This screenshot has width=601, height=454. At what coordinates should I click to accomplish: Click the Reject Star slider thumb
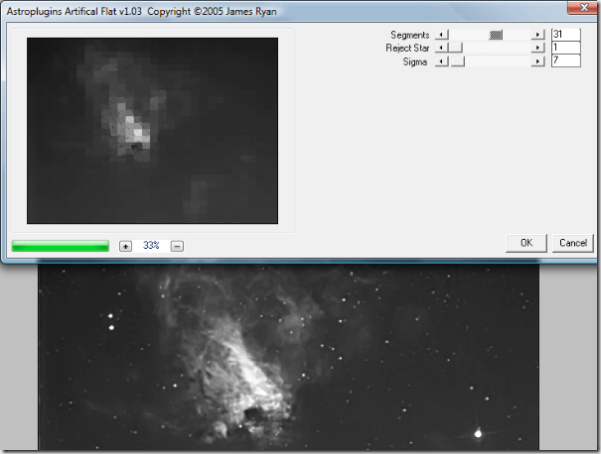[455, 47]
